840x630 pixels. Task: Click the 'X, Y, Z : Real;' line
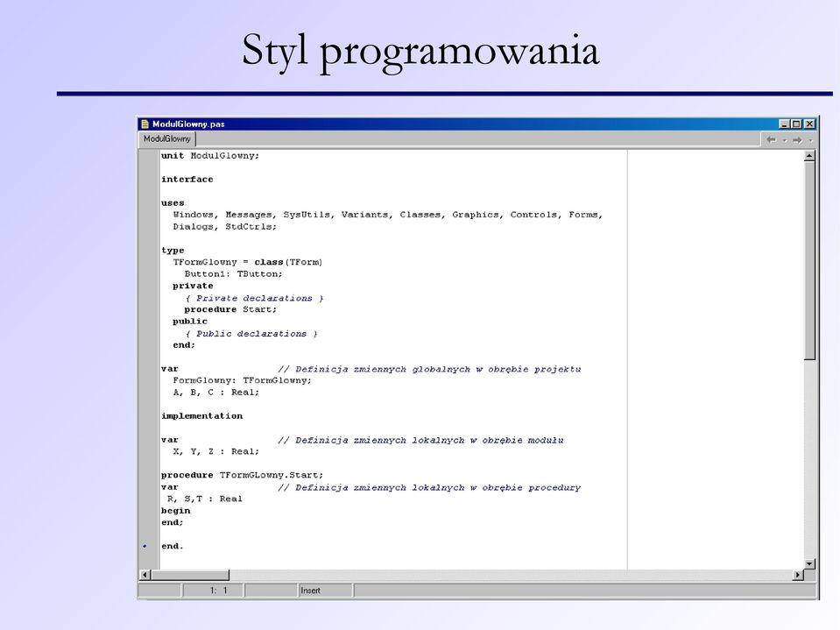215,451
